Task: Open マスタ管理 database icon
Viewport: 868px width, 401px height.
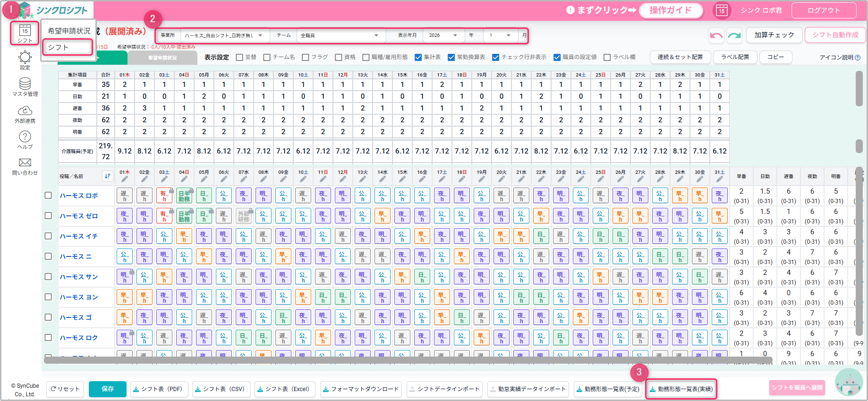Action: click(x=25, y=86)
